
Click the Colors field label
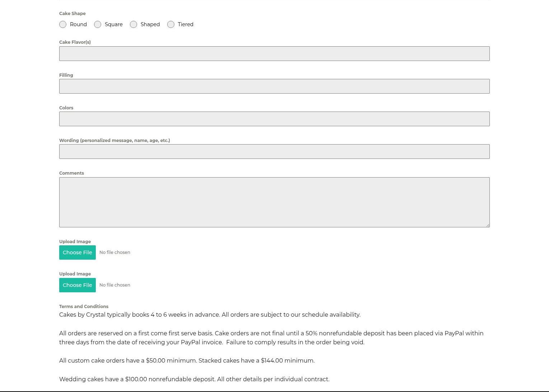[x=66, y=108]
